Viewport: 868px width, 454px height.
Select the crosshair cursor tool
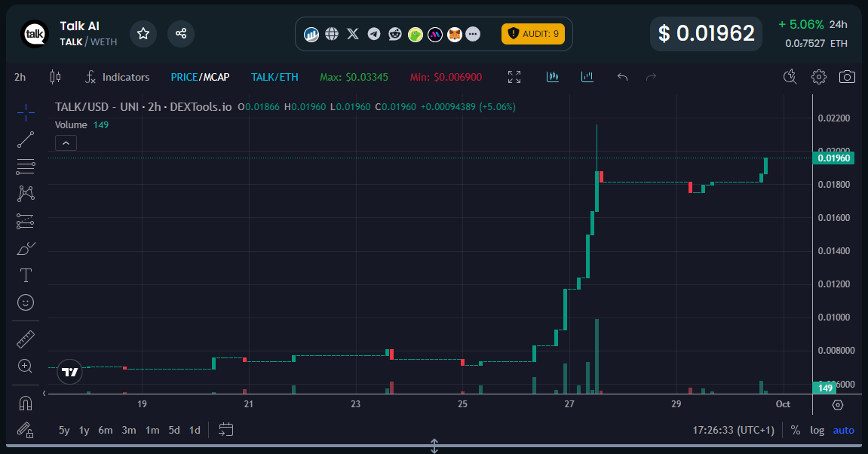[x=26, y=112]
